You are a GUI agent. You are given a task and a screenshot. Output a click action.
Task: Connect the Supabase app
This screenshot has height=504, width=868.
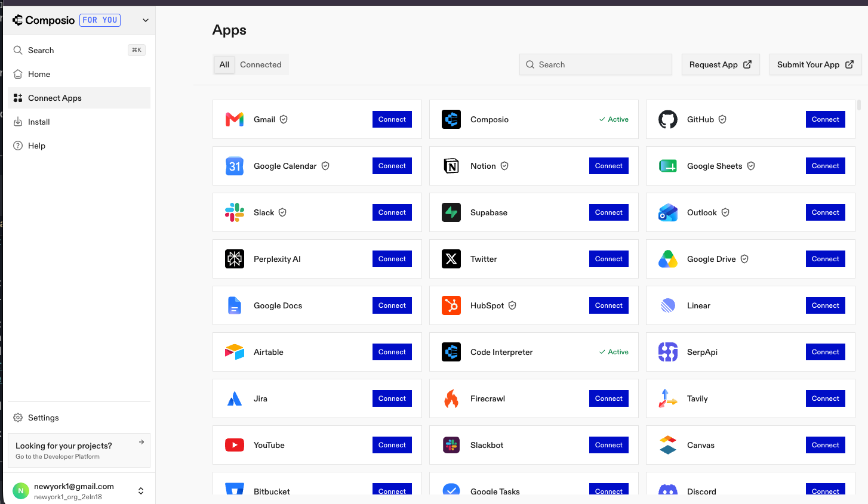(x=609, y=212)
